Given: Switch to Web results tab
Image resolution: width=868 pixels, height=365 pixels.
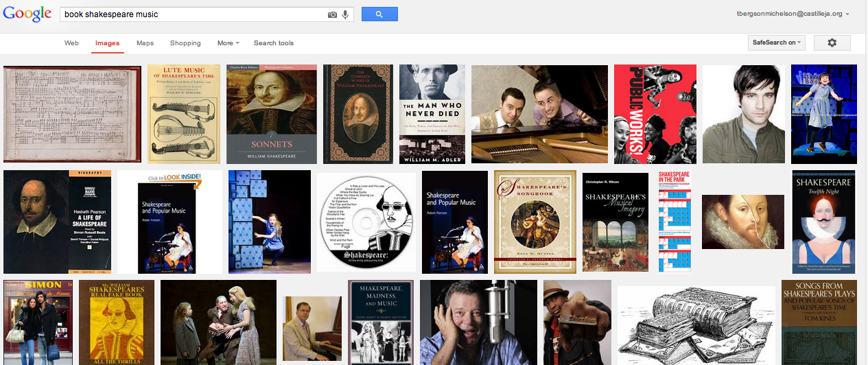Looking at the screenshot, I should click(71, 43).
